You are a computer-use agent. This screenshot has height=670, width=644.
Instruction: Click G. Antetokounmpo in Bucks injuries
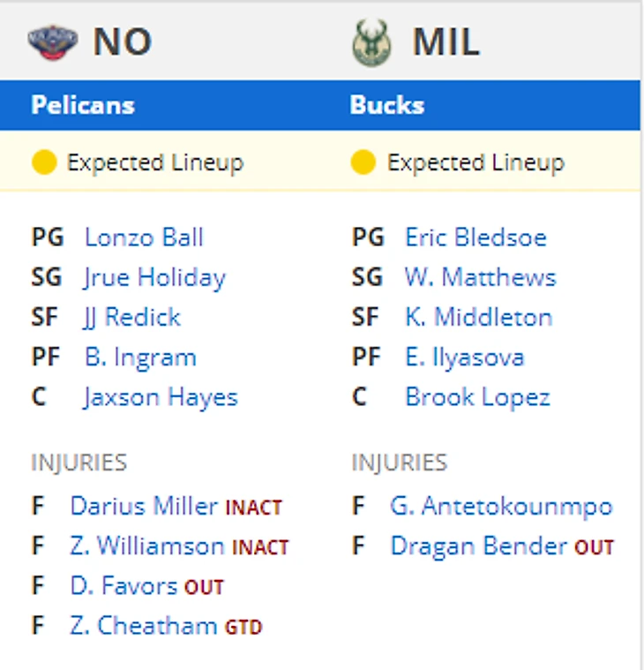501,506
